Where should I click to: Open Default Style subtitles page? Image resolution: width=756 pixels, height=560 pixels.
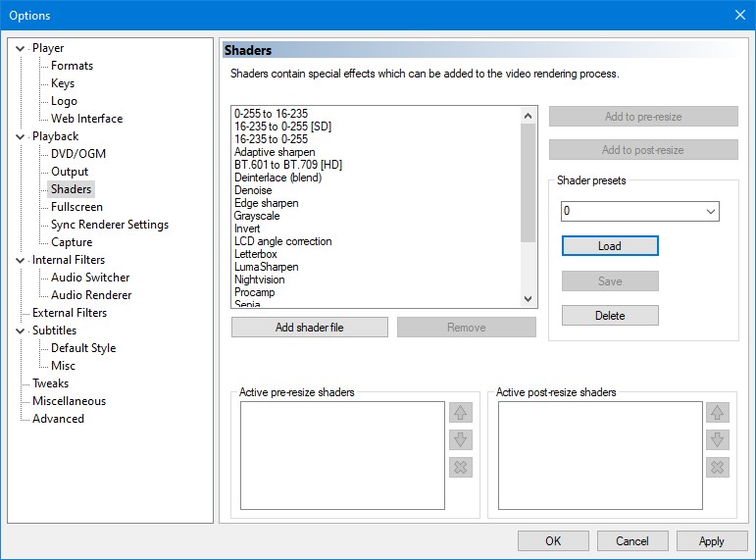pyautogui.click(x=83, y=348)
